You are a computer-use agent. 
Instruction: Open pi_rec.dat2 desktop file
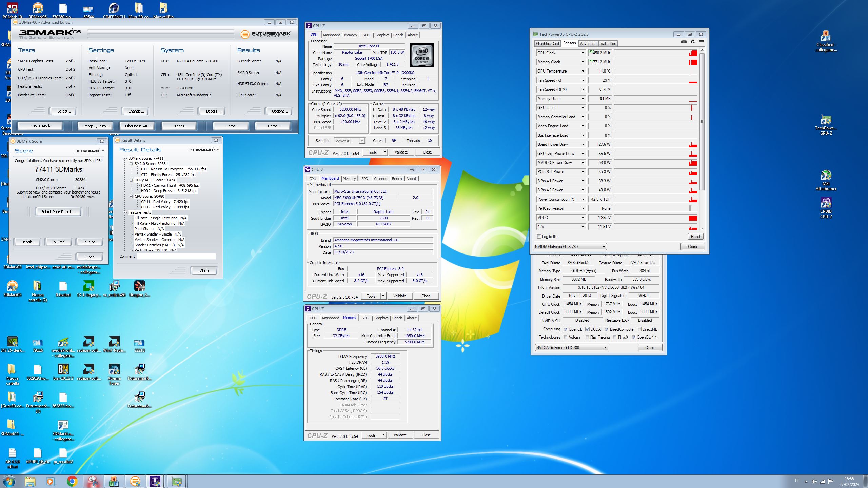point(63,455)
